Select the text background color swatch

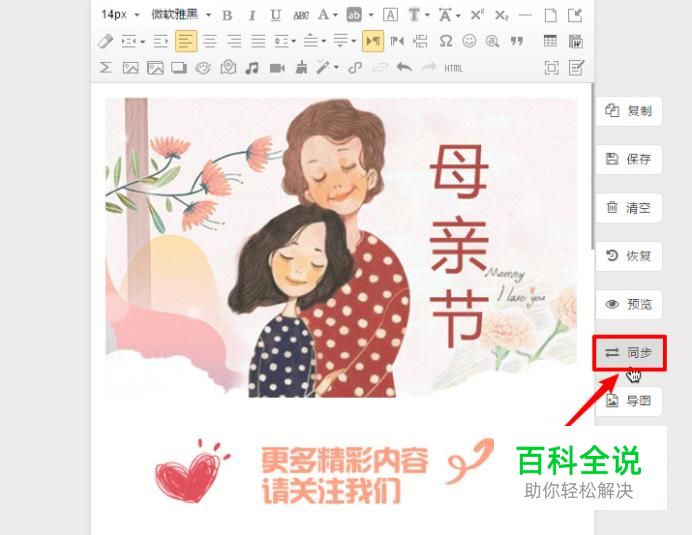[x=354, y=15]
